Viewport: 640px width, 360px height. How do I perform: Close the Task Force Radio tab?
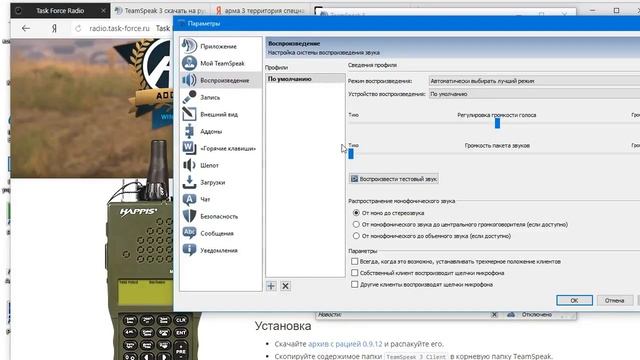click(103, 11)
